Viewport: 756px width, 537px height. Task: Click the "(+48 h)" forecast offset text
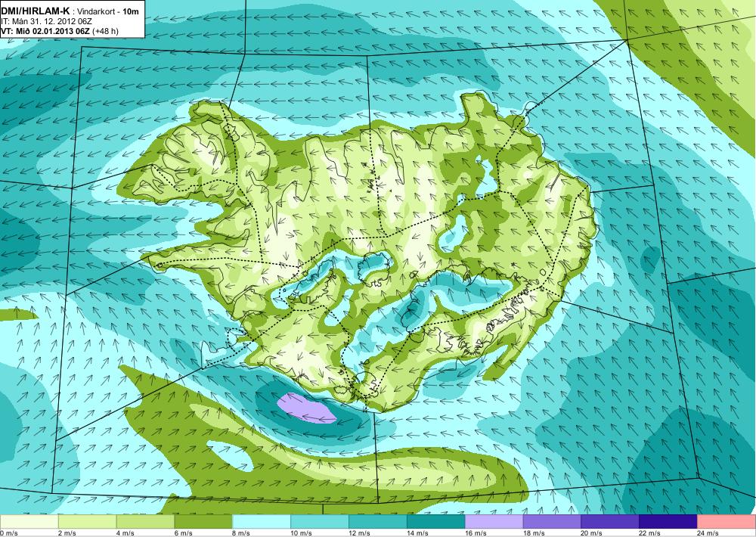tap(105, 31)
